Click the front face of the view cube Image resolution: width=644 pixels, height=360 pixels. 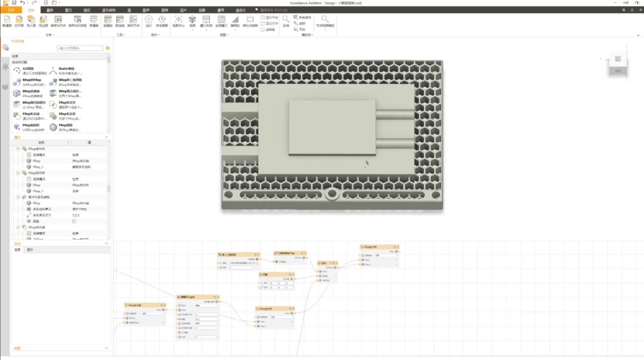point(618,58)
